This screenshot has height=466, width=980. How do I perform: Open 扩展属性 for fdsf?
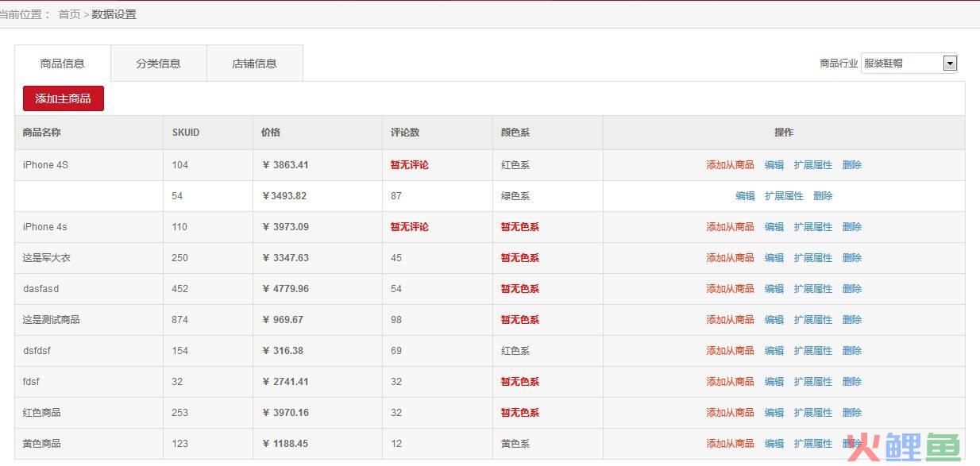pos(813,382)
